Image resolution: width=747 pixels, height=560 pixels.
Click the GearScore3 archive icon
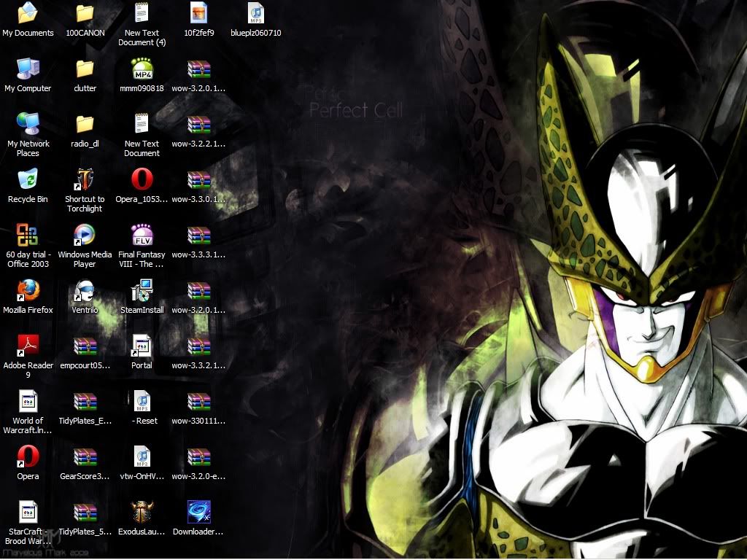(x=85, y=456)
